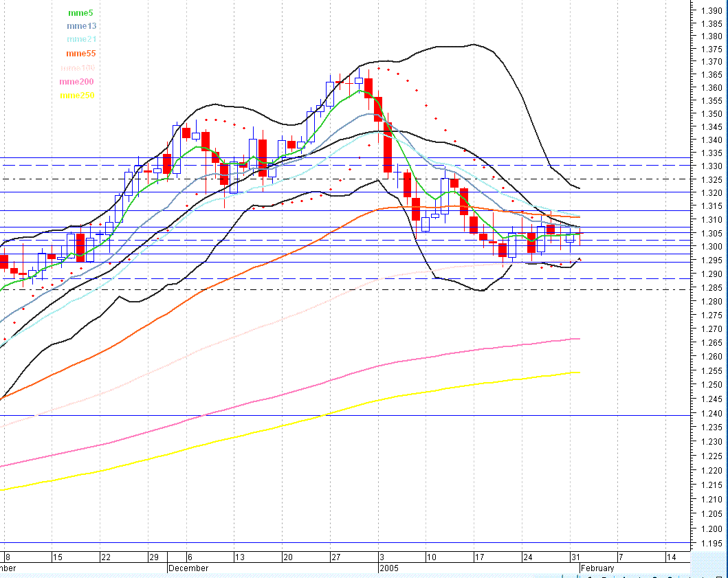Click date label 14 on time axis
The width and height of the screenshot is (728, 578).
[671, 557]
